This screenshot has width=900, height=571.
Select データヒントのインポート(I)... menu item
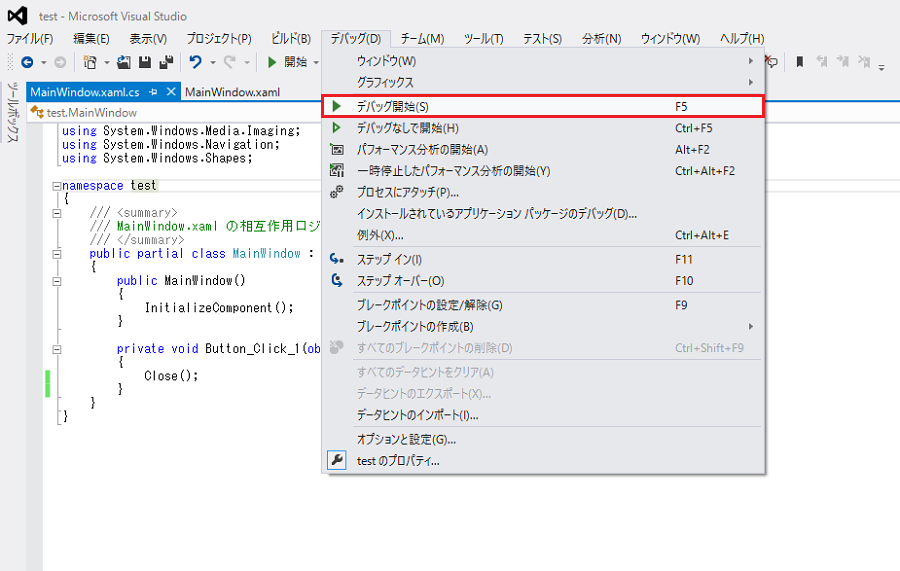[x=543, y=414]
